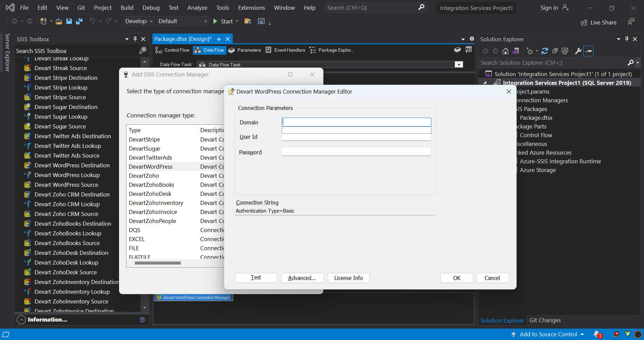
Task: Switch to the Git Changes tab
Action: point(545,320)
